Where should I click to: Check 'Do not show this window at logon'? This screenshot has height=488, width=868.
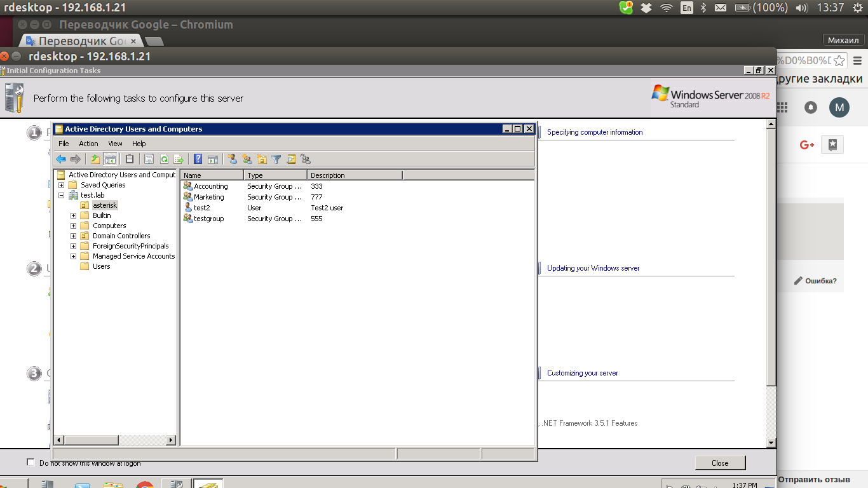(31, 462)
